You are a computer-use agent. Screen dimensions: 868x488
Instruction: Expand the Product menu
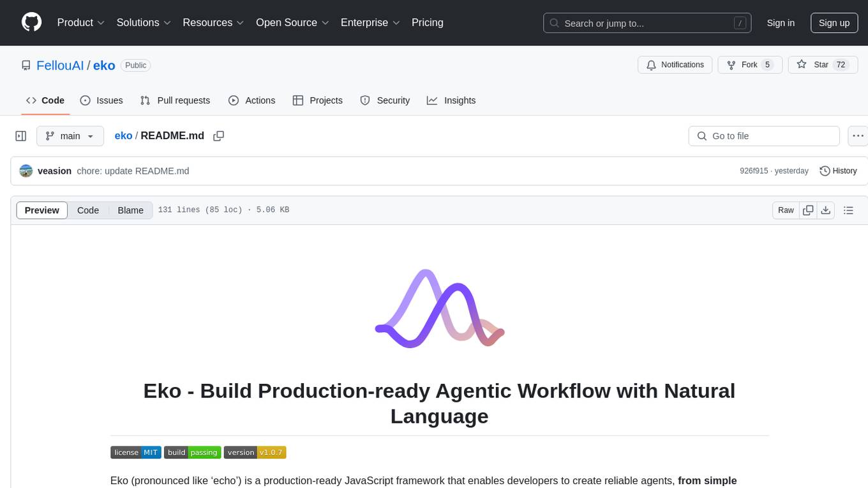click(x=81, y=22)
